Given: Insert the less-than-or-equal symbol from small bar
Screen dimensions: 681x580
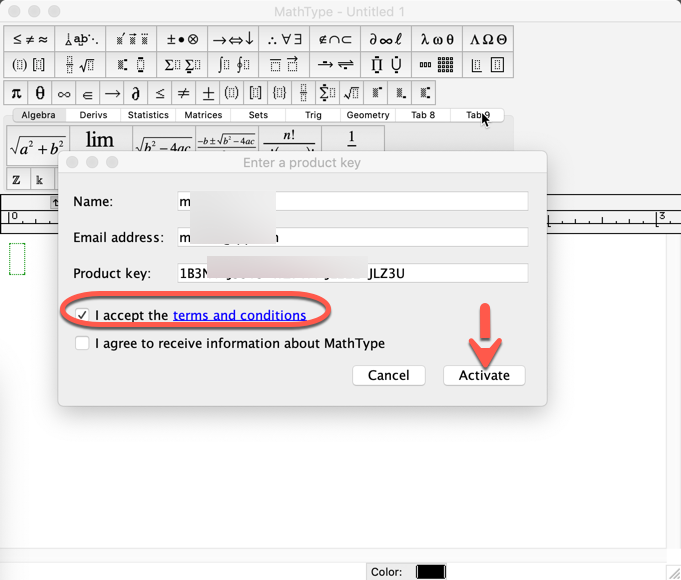Looking at the screenshot, I should tap(160, 93).
